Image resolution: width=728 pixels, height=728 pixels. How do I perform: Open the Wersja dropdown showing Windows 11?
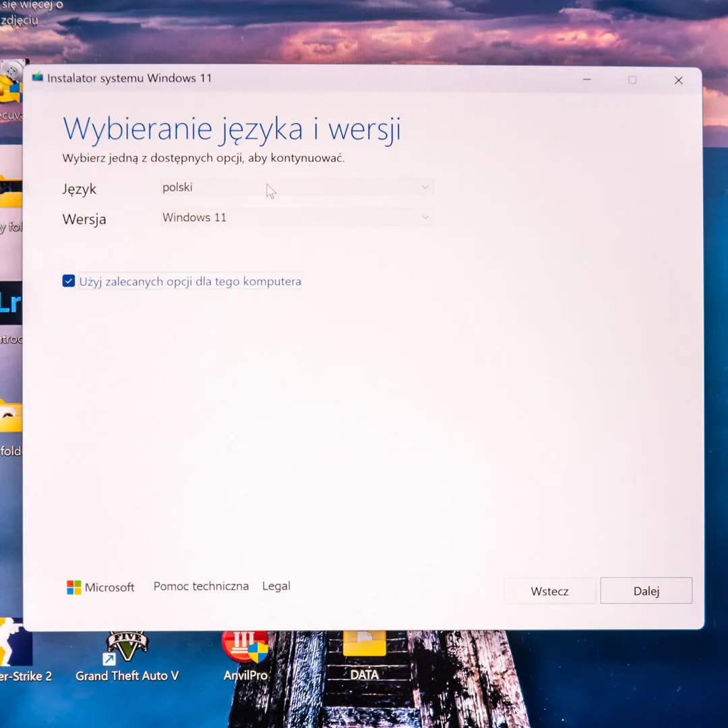[297, 217]
